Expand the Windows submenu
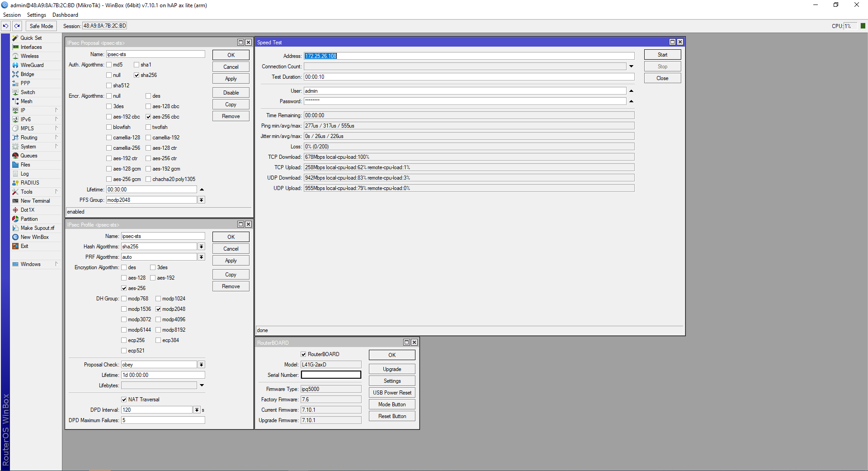The height and width of the screenshot is (471, 868). click(x=36, y=264)
